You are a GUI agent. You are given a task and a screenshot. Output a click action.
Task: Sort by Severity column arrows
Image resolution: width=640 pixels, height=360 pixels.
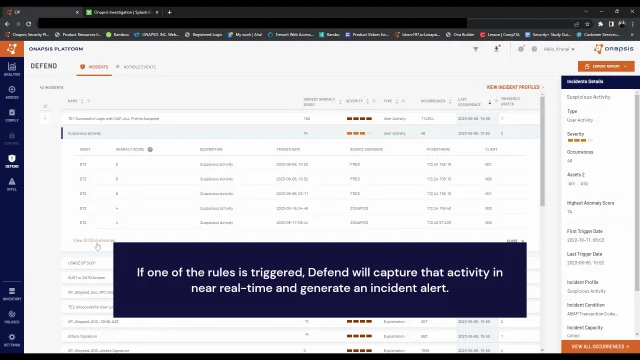367,101
